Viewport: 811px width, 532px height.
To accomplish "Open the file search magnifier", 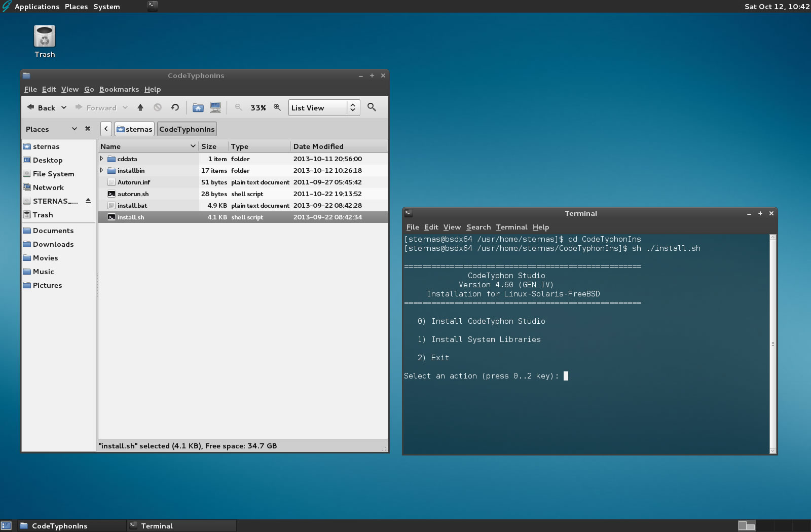I will 372,107.
